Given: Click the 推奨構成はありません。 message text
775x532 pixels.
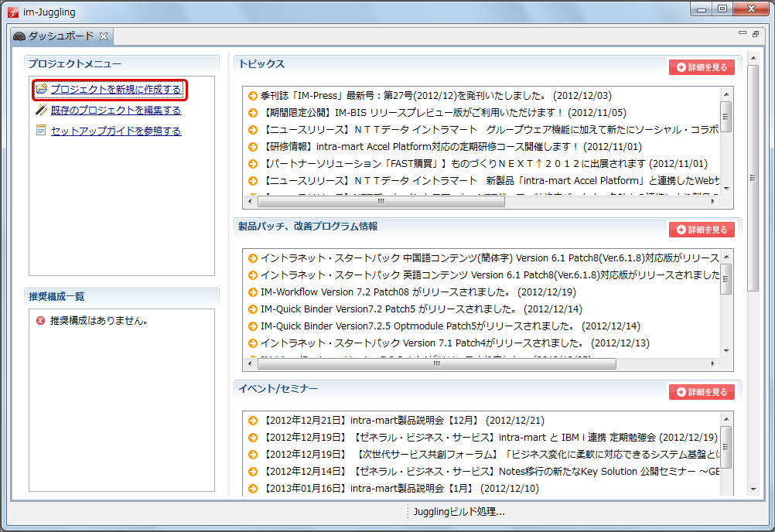Looking at the screenshot, I should coord(99,321).
